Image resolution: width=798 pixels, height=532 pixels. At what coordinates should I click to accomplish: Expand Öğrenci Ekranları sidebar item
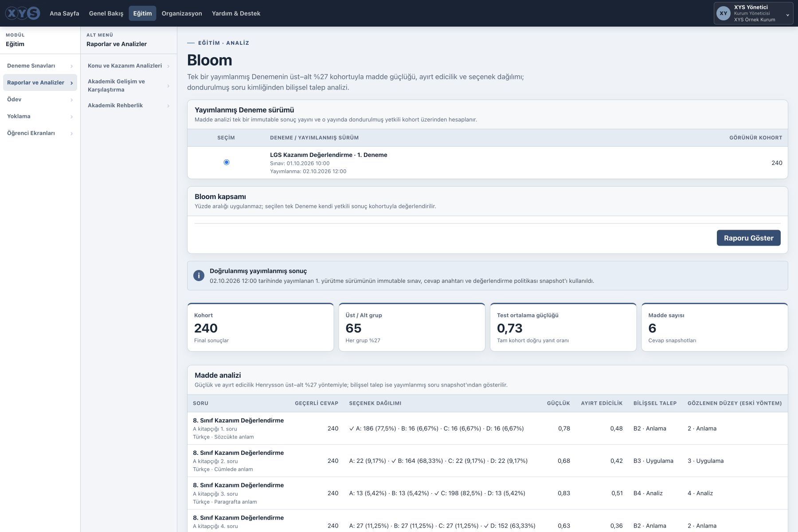[40, 133]
